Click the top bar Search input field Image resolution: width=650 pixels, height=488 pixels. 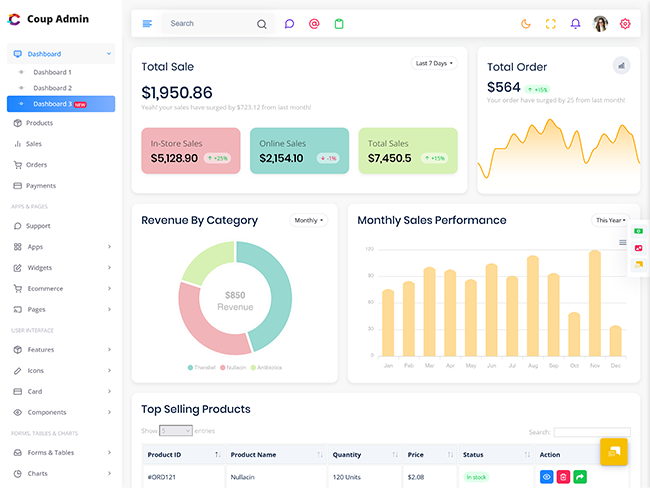[210, 24]
